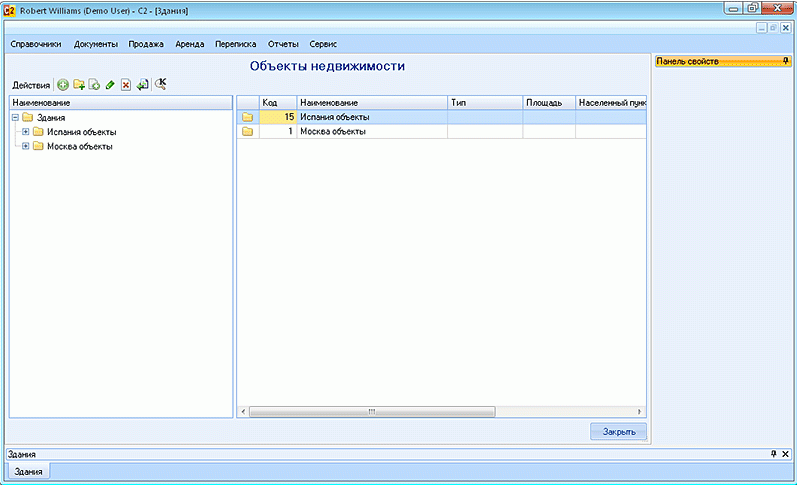Click the scrollbar right arrow
Screen dimensions: 797x485
[639, 411]
